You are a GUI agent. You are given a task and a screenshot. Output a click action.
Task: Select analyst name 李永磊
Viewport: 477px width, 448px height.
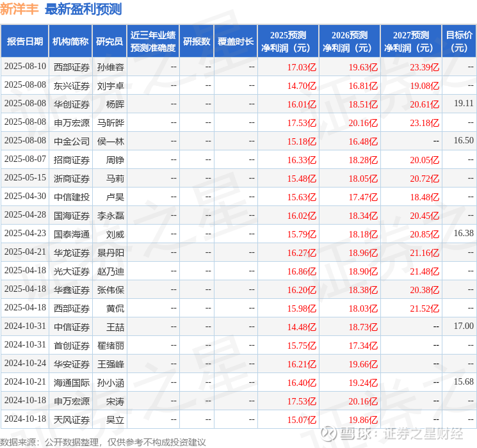[x=111, y=216]
